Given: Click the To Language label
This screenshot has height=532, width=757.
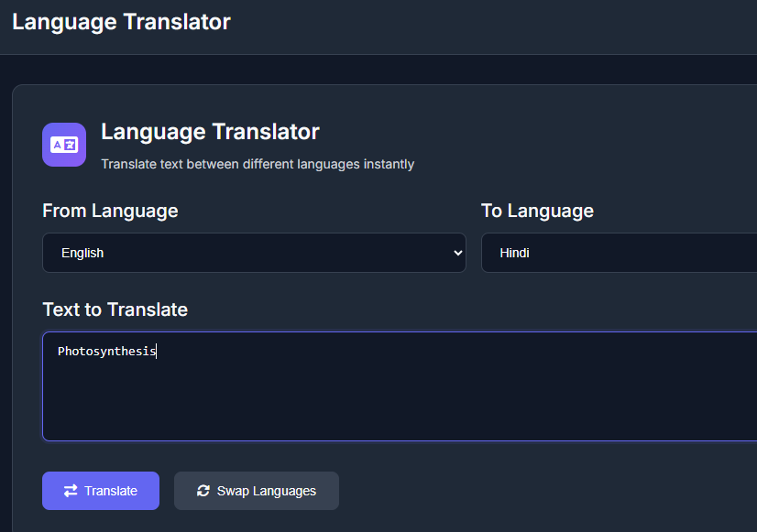Looking at the screenshot, I should pos(537,211).
